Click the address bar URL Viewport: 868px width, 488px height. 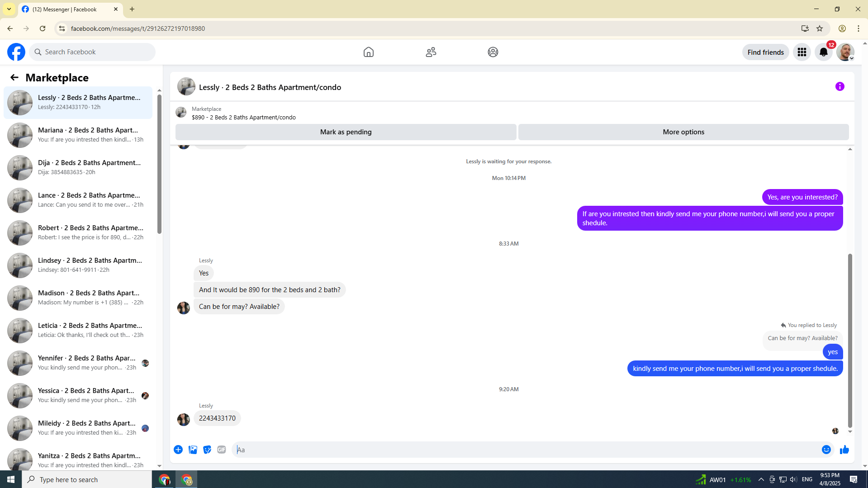point(138,28)
